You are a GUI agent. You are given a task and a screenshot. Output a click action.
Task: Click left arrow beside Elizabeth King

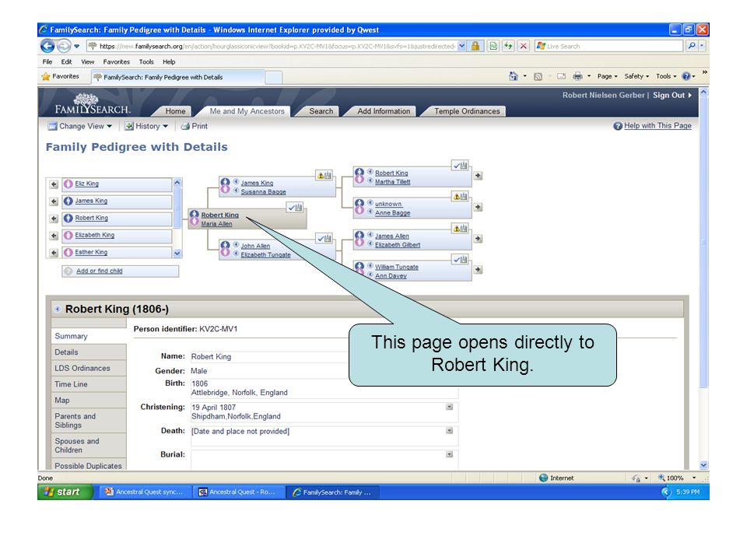click(x=54, y=236)
